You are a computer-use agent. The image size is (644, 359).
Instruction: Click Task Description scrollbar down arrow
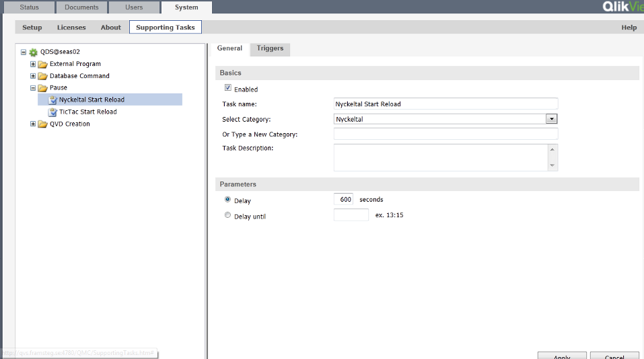(x=552, y=165)
